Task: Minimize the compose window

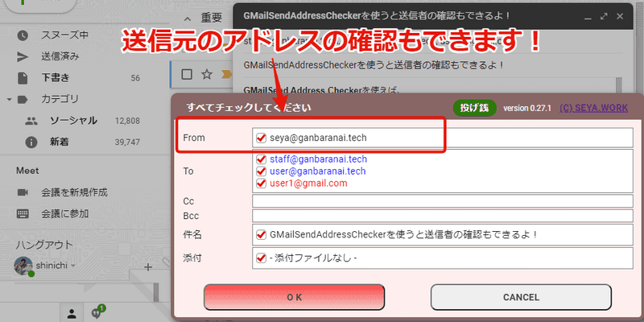Action: pyautogui.click(x=588, y=17)
